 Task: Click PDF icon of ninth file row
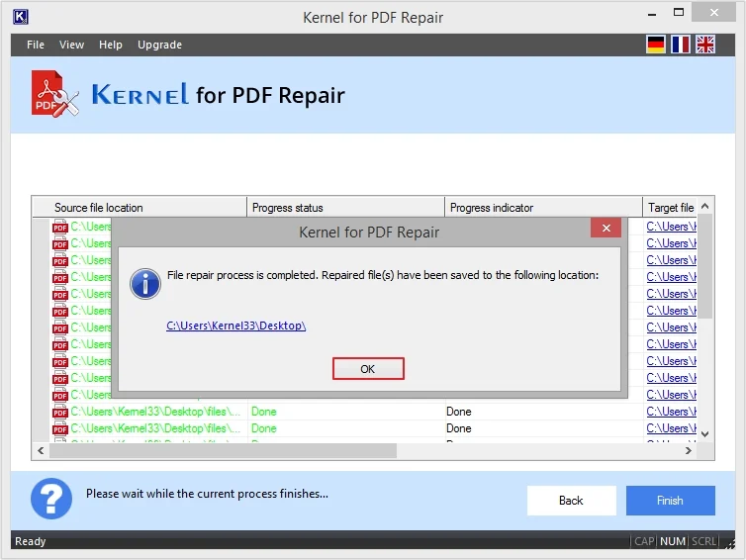[60, 361]
